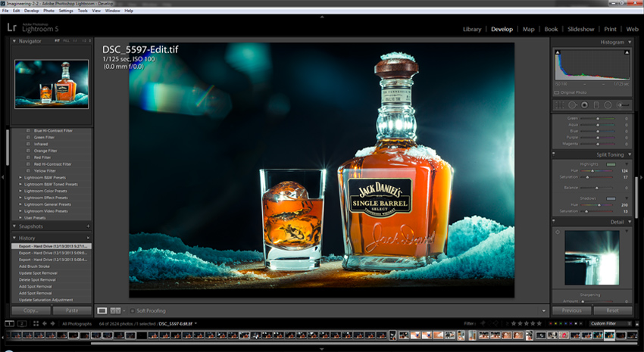Screen dimensions: 644x352
Task: Open the Library module
Action: (472, 29)
